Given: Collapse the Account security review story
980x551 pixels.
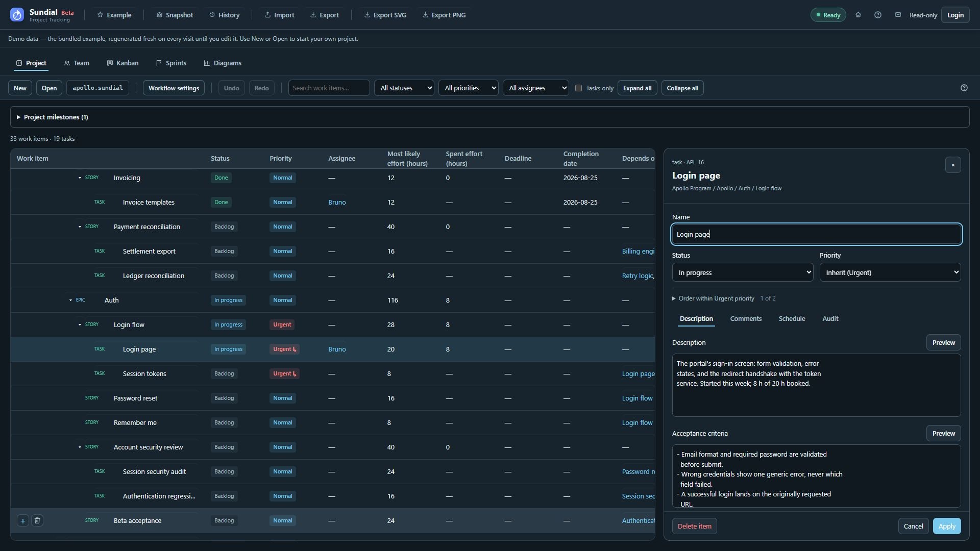Looking at the screenshot, I should (80, 447).
